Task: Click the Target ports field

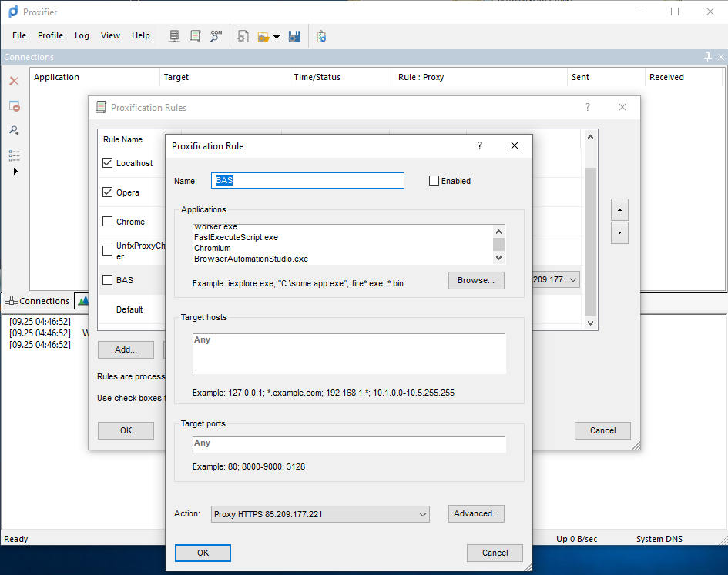Action: (x=349, y=444)
